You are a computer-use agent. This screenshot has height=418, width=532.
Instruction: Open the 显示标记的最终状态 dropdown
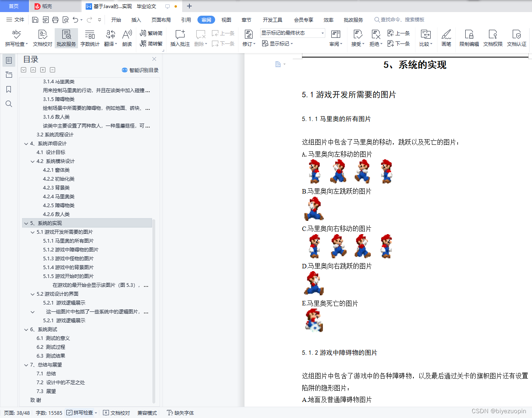click(292, 33)
